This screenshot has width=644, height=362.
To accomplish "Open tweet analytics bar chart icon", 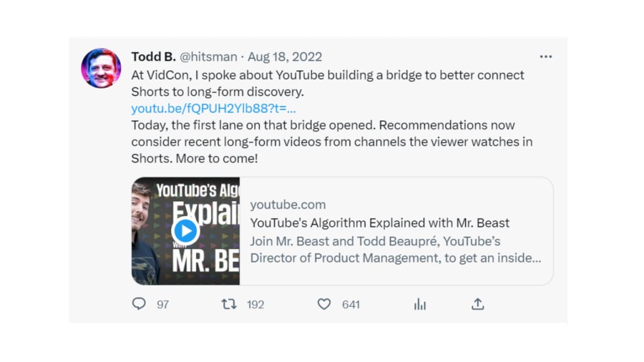I will (419, 304).
